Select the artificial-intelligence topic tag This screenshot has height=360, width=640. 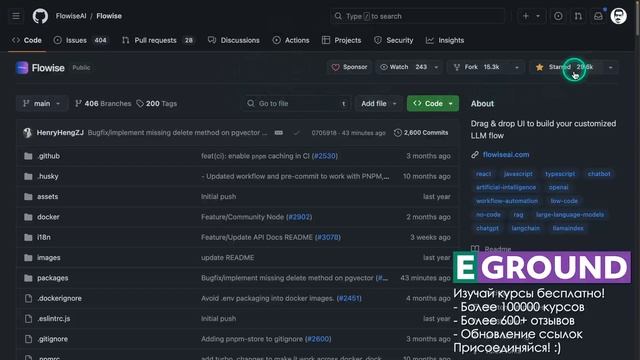coord(506,187)
